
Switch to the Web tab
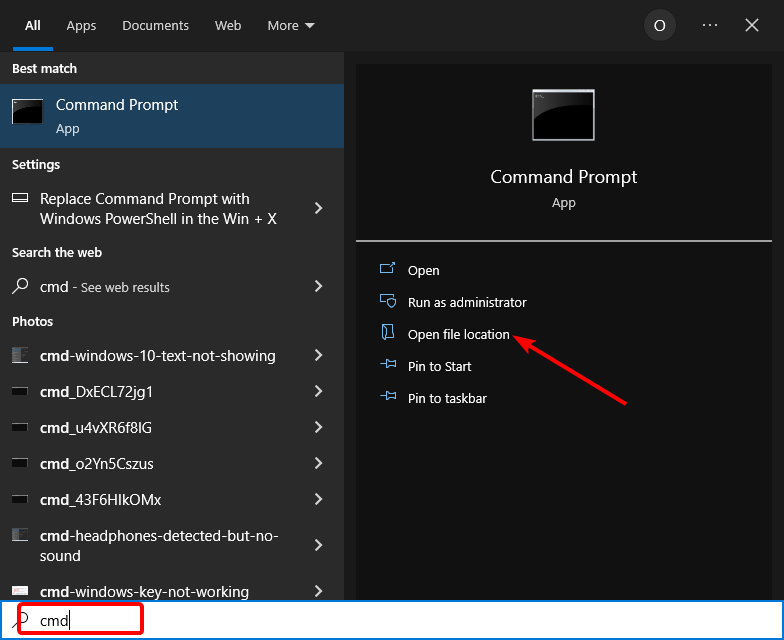point(228,26)
